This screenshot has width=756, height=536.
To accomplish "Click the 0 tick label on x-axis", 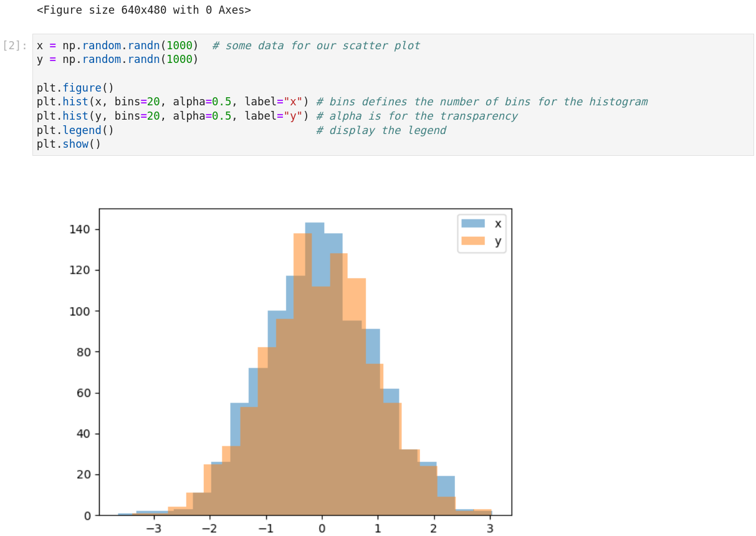I will click(322, 529).
